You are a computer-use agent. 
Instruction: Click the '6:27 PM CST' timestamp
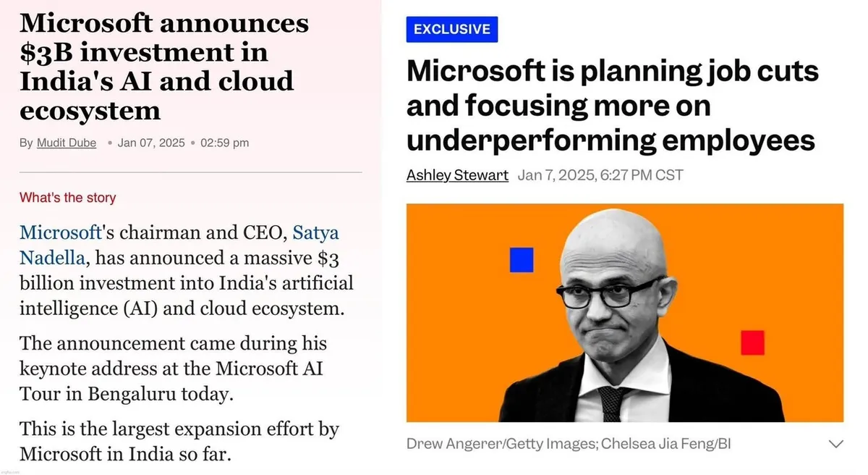(642, 175)
